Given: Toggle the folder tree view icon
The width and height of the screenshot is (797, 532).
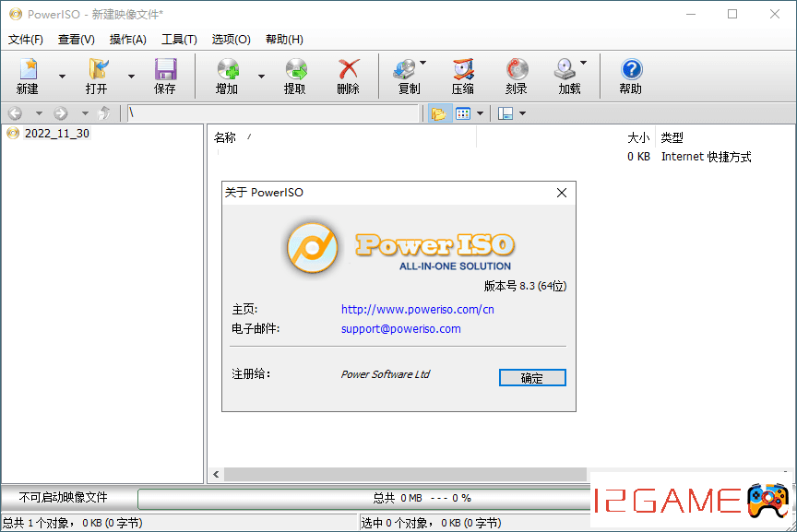Looking at the screenshot, I should click(x=438, y=113).
